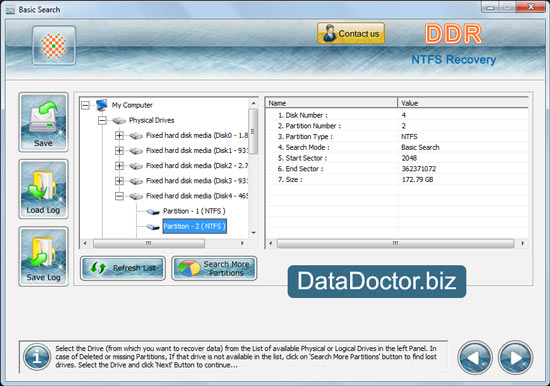Click the Value column header

tap(463, 103)
